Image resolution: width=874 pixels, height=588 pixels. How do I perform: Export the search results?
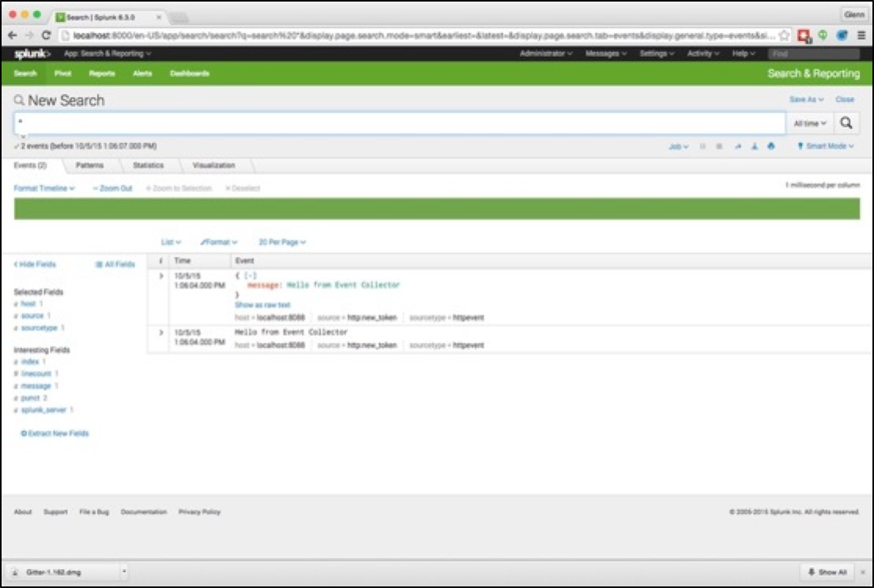pos(754,146)
